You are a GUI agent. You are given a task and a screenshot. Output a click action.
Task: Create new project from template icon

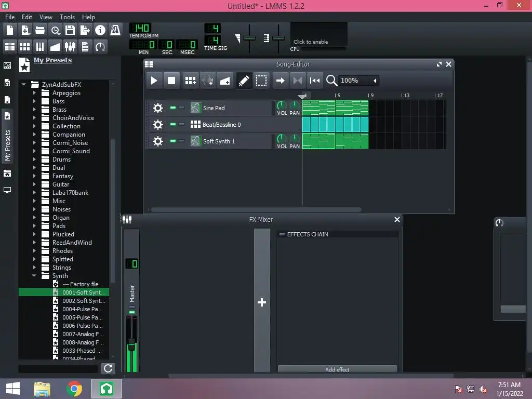[25, 30]
